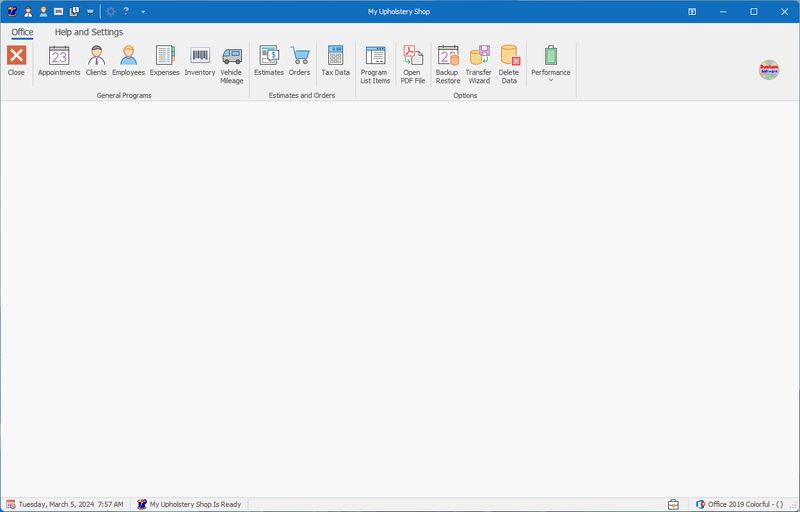Launch the Employees module
Viewport: 800px width, 512px height.
[x=129, y=61]
